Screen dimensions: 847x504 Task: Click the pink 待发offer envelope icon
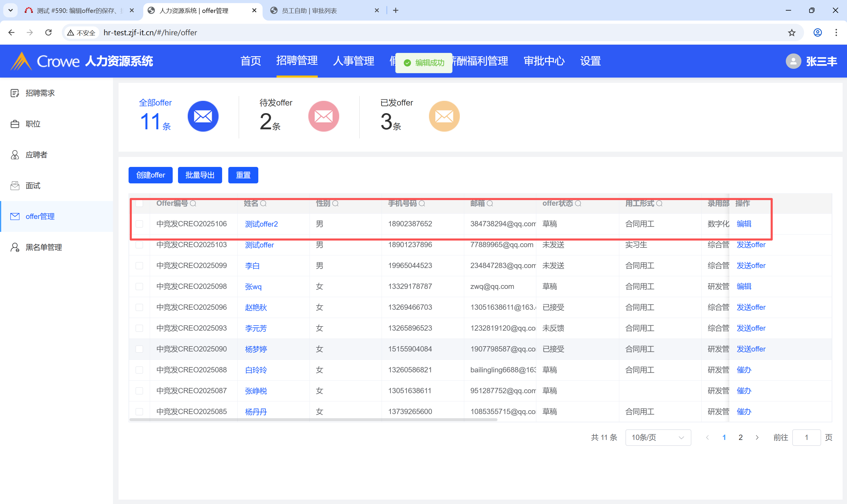coord(323,116)
